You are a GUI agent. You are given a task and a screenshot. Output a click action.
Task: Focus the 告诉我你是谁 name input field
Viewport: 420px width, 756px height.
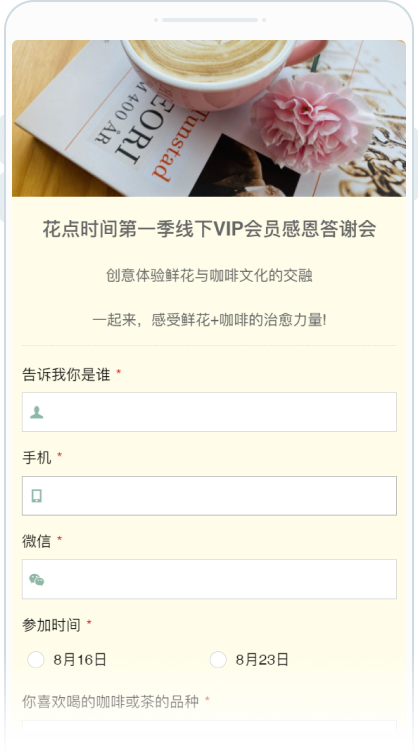[x=209, y=412]
